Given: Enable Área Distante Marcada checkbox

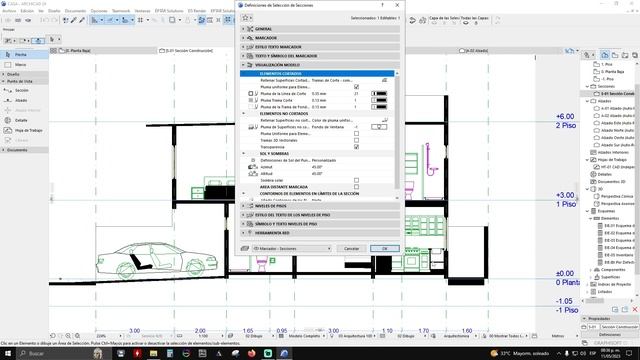Looking at the screenshot, I should click(x=356, y=187).
